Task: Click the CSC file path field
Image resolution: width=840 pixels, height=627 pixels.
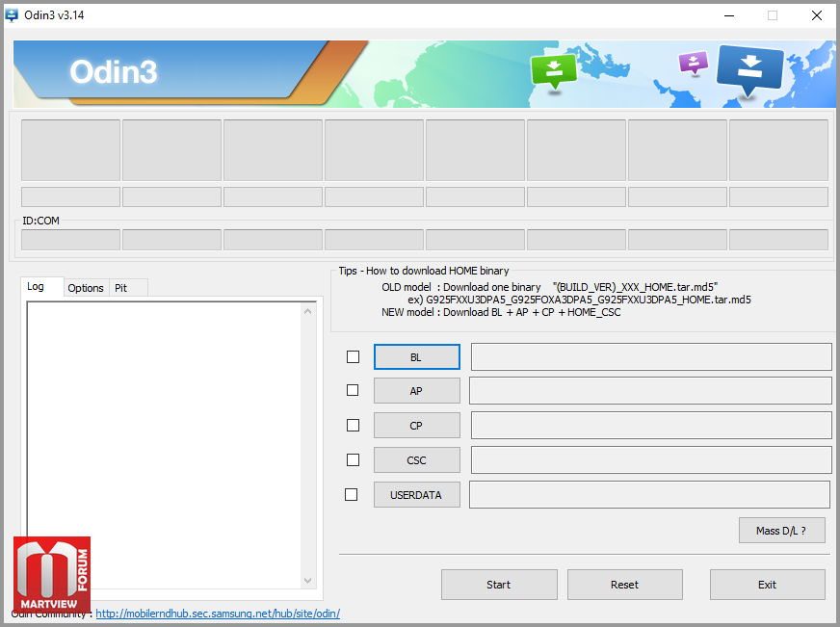Action: coord(651,460)
